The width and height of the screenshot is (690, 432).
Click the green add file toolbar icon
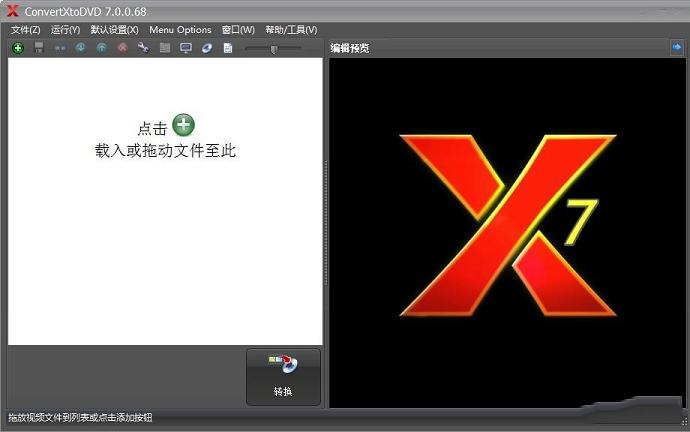pyautogui.click(x=18, y=48)
